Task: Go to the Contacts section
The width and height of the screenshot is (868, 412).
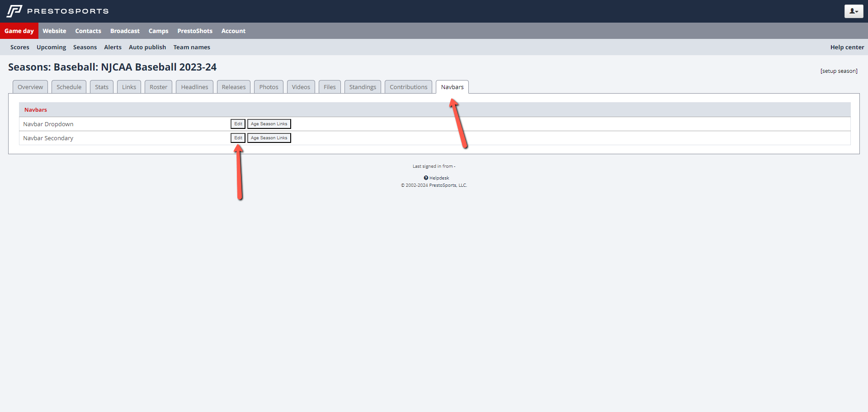Action: 88,31
